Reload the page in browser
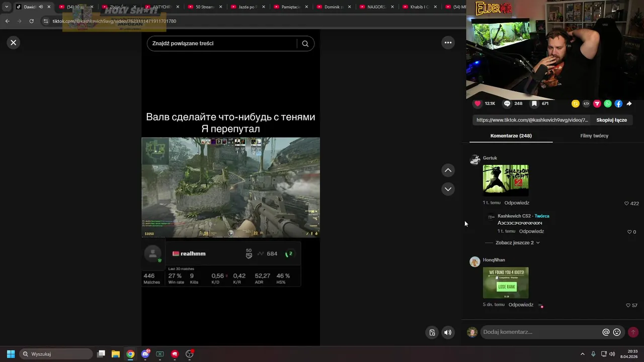This screenshot has height=362, width=644. point(31,21)
